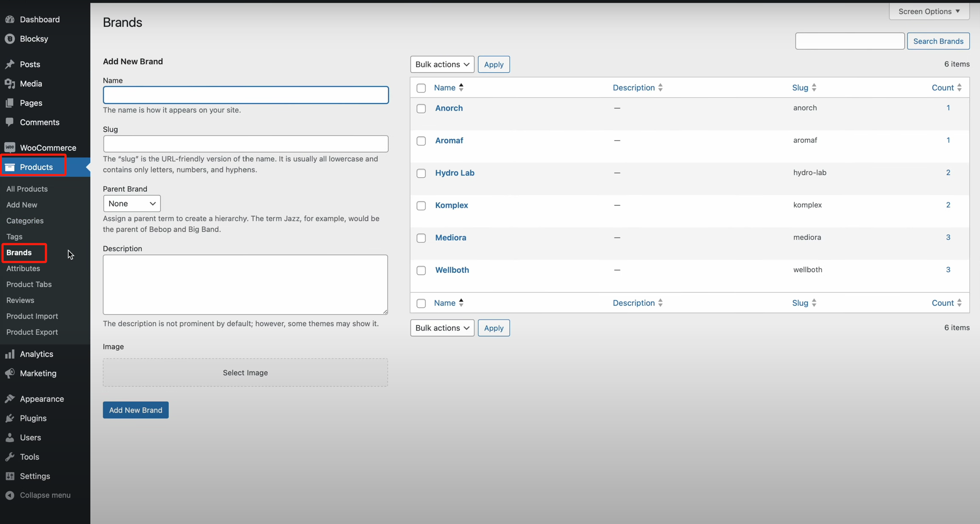Open the Blocksy theme icon
Image resolution: width=980 pixels, height=524 pixels.
(x=10, y=39)
